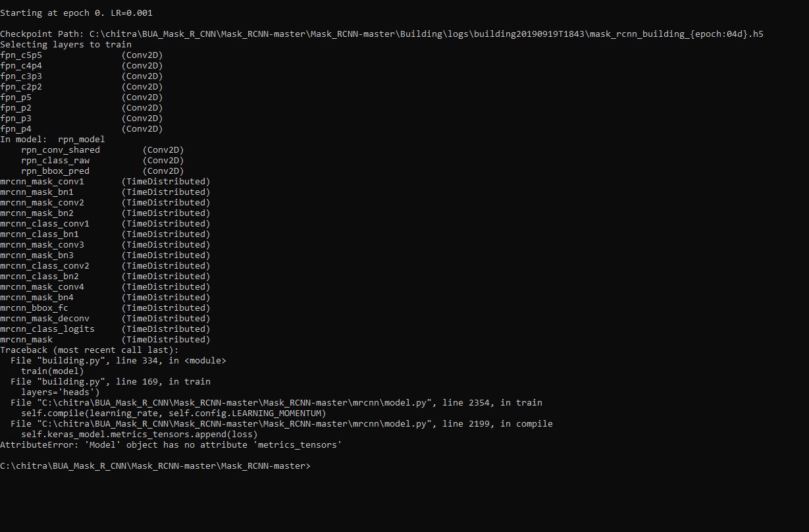Click the 'Starting at epoch 0' line
Screen dimensions: 809x532
point(76,13)
